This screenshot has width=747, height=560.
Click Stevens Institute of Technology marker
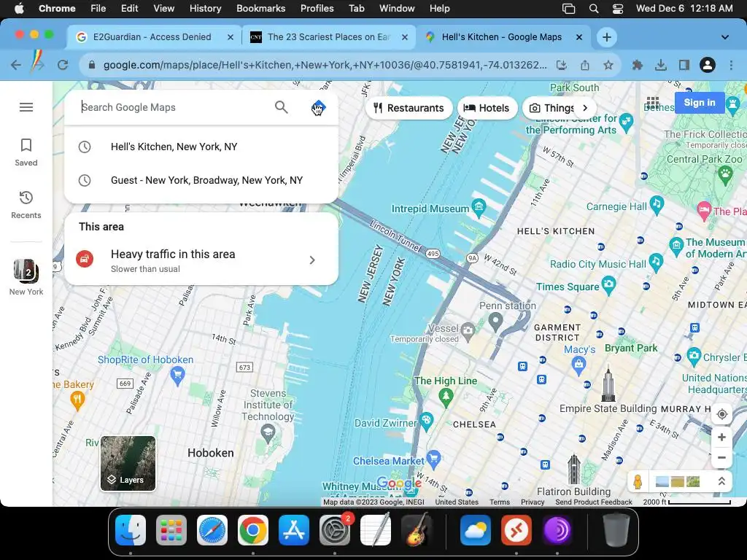tap(268, 433)
